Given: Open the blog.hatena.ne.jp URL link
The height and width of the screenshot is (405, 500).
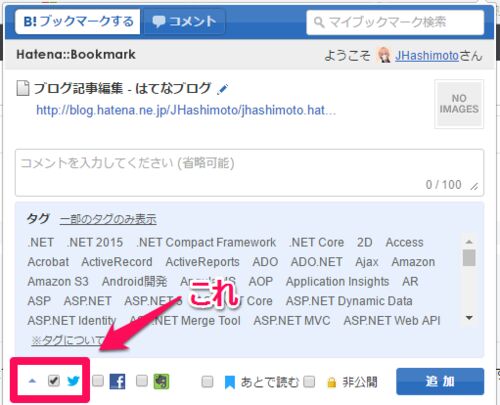Looking at the screenshot, I should [x=186, y=110].
